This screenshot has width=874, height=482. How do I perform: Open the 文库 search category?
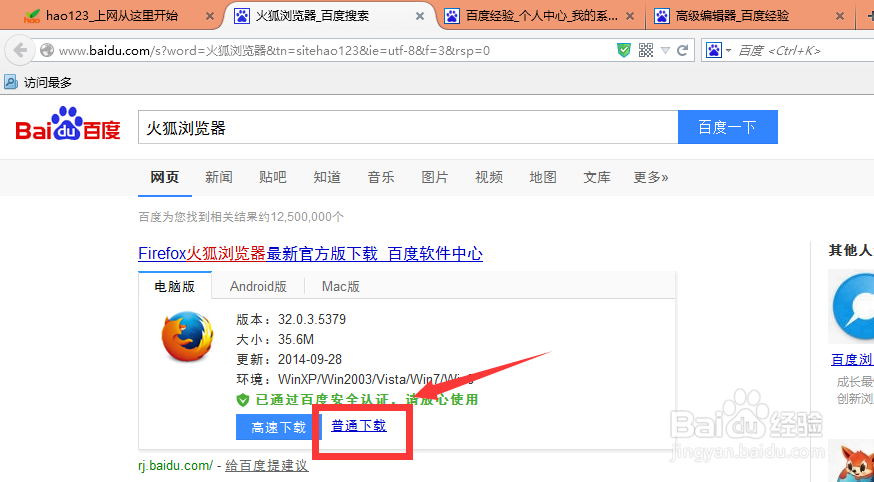tap(597, 177)
